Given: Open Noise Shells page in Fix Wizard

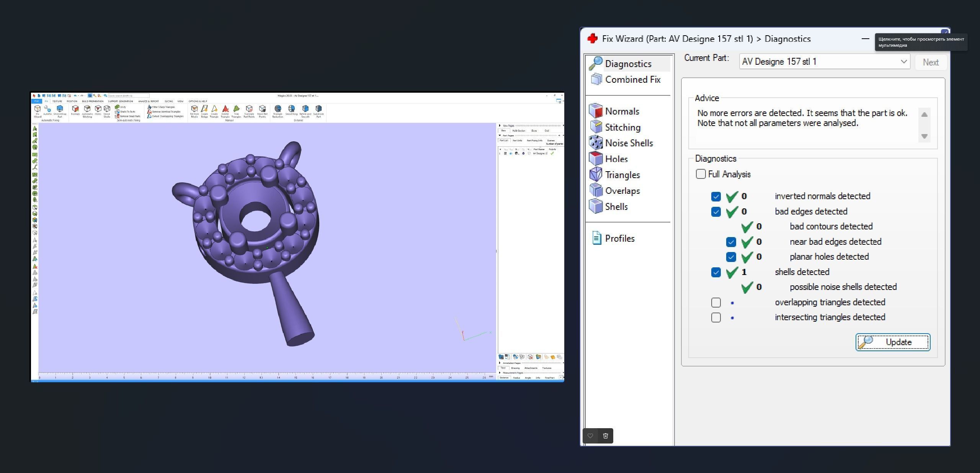Looking at the screenshot, I should click(x=629, y=143).
